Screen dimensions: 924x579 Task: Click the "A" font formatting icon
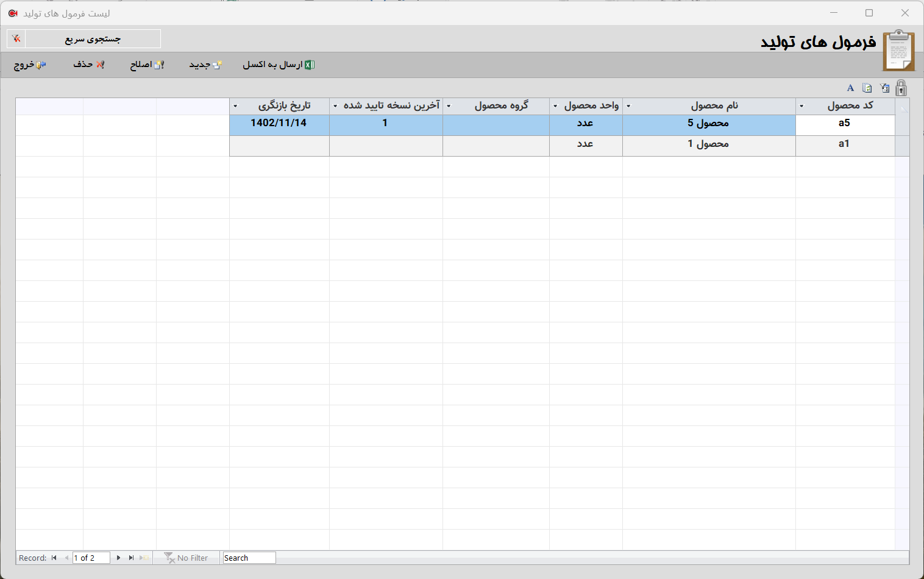tap(850, 88)
